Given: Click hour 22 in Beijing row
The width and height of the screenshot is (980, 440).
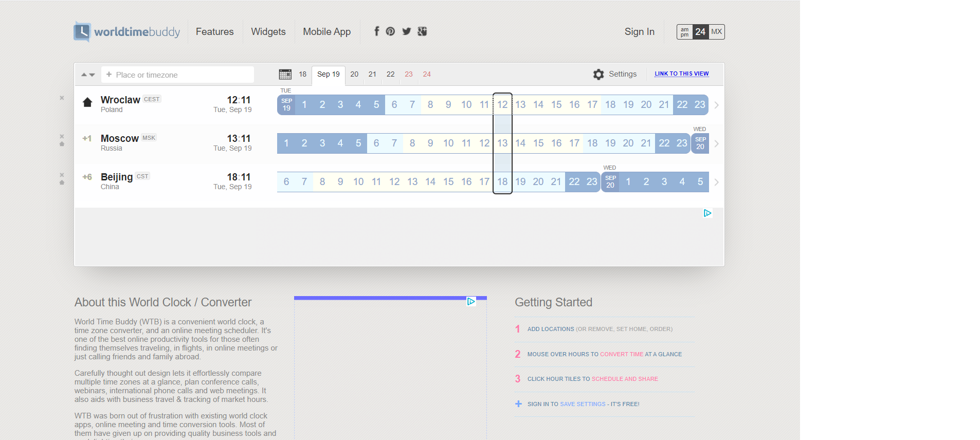Looking at the screenshot, I should pos(574,182).
